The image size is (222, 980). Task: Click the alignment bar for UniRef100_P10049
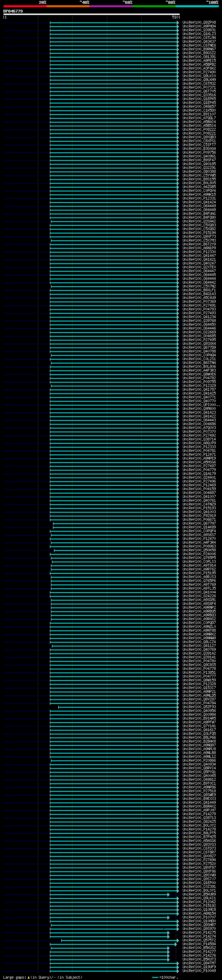114,971
